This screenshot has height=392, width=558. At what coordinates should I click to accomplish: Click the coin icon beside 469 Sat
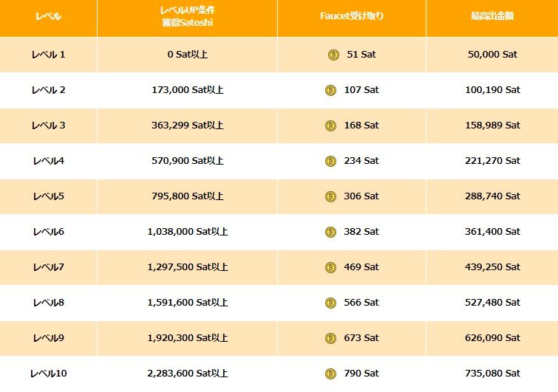point(330,267)
